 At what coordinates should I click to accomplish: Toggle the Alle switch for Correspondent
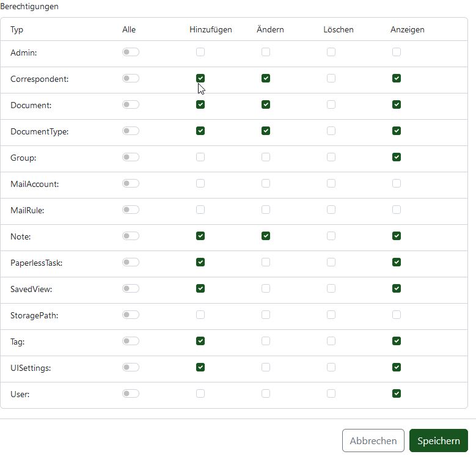[131, 78]
